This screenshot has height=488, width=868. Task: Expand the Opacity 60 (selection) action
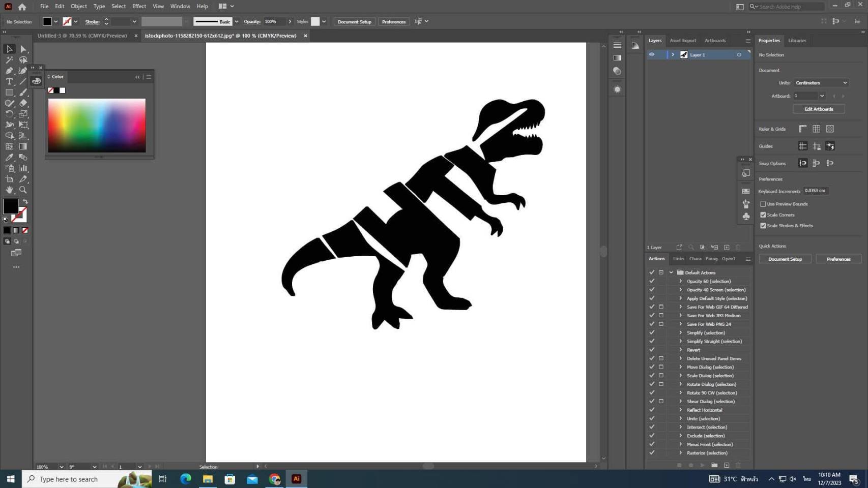(x=680, y=281)
